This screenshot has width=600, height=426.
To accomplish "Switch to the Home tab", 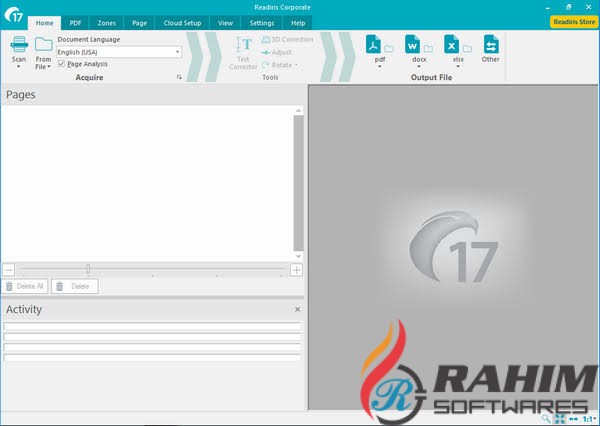I will coord(44,23).
